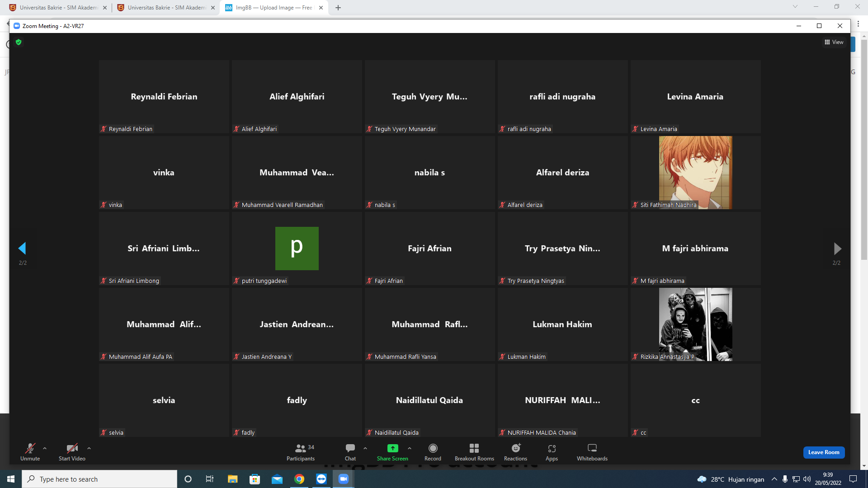Show hidden system tray icons
The width and height of the screenshot is (868, 488).
point(774,479)
